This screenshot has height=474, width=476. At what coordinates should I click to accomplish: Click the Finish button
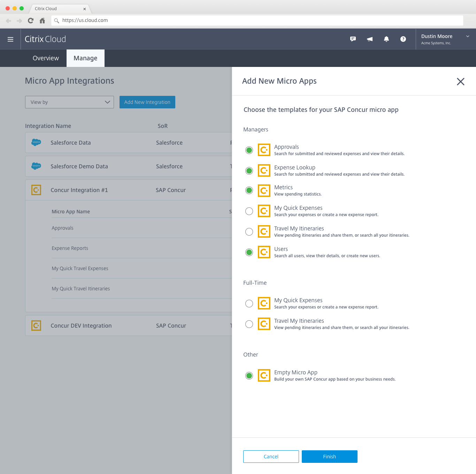click(x=329, y=457)
